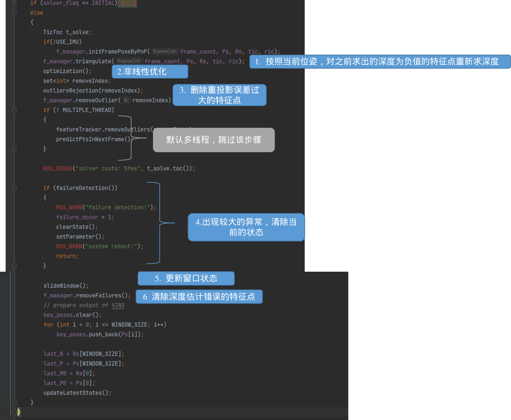Click initFramePoseByPnP function name

click(x=117, y=52)
